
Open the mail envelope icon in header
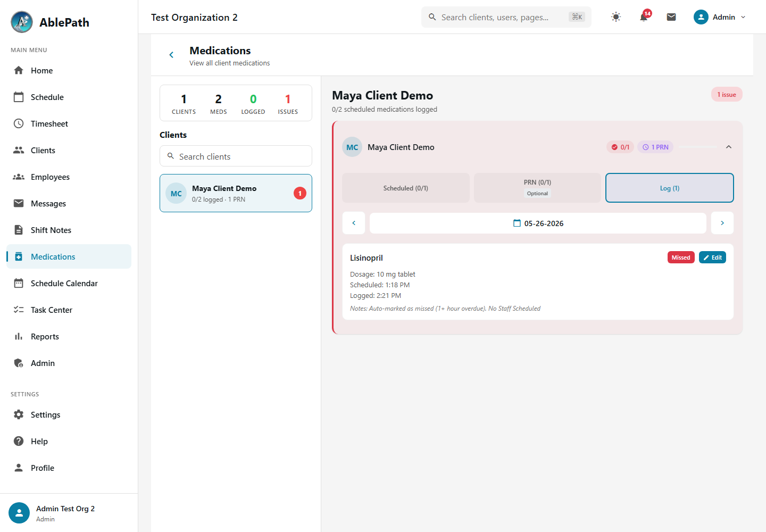click(x=671, y=17)
